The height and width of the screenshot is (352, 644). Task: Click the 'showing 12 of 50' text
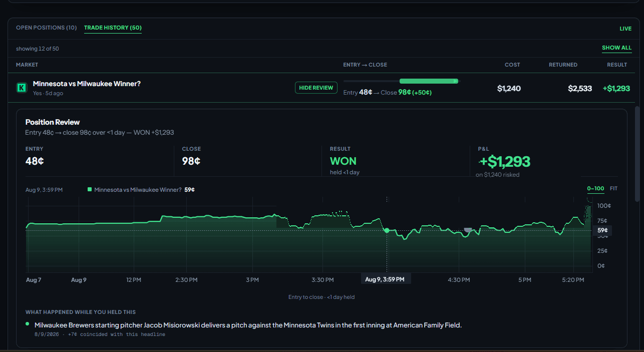coord(37,49)
